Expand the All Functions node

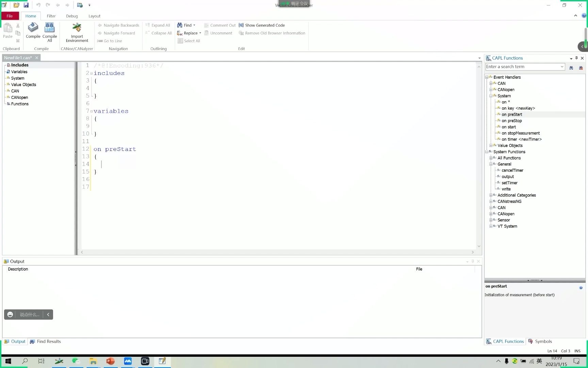[x=491, y=158]
